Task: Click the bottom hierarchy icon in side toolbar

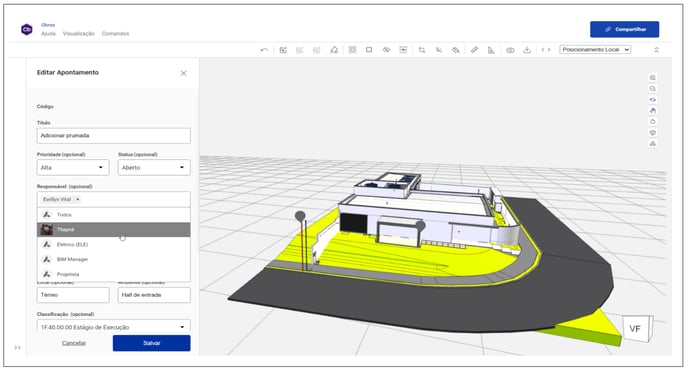Action: tap(652, 144)
